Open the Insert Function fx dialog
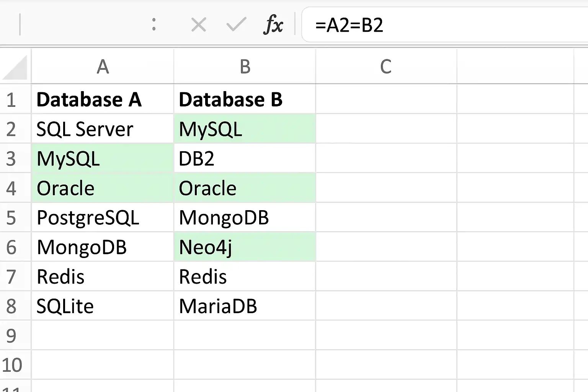 pos(273,25)
